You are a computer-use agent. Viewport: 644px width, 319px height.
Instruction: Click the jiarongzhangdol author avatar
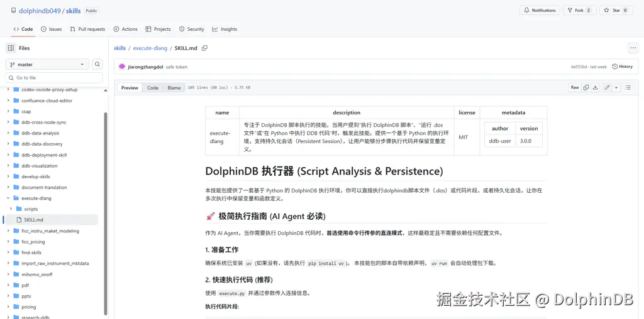tap(122, 67)
